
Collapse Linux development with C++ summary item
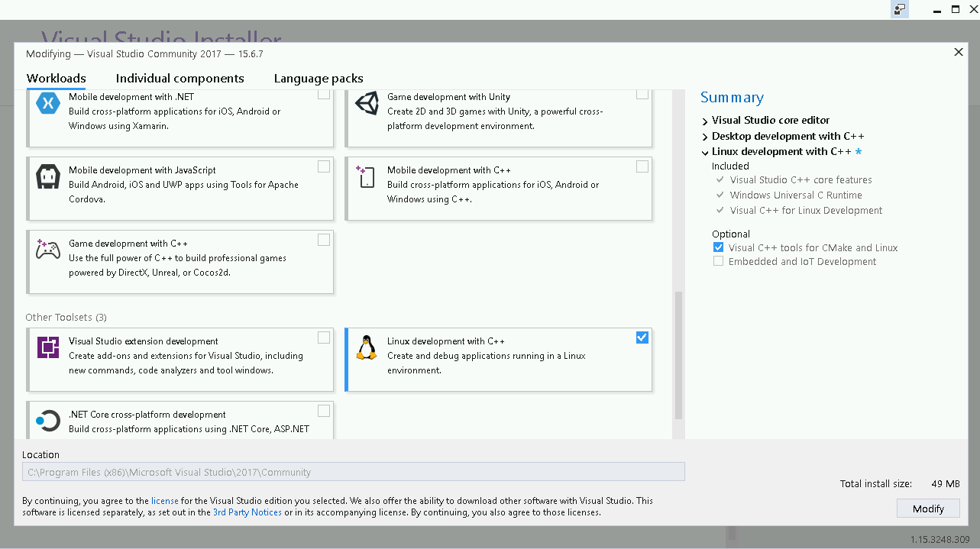[x=705, y=152]
